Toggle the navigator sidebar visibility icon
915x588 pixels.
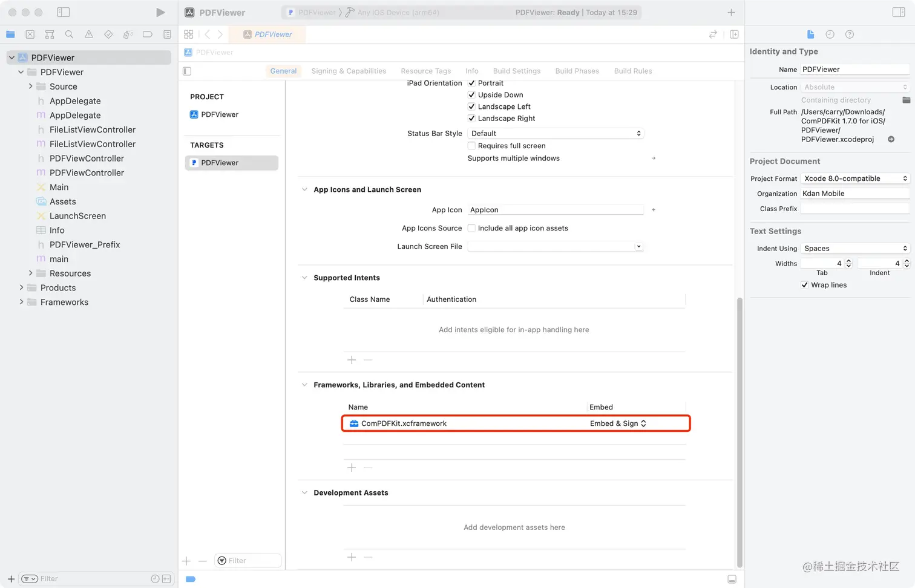pyautogui.click(x=64, y=12)
